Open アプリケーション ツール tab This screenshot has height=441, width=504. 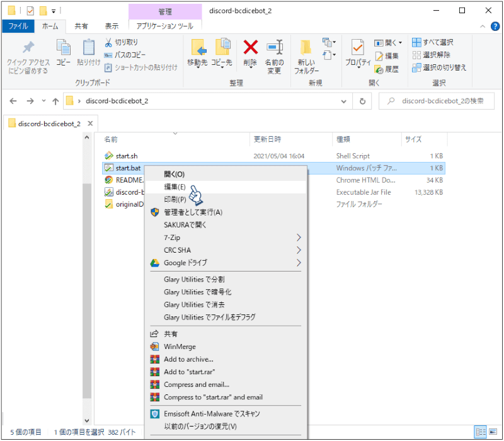click(165, 26)
